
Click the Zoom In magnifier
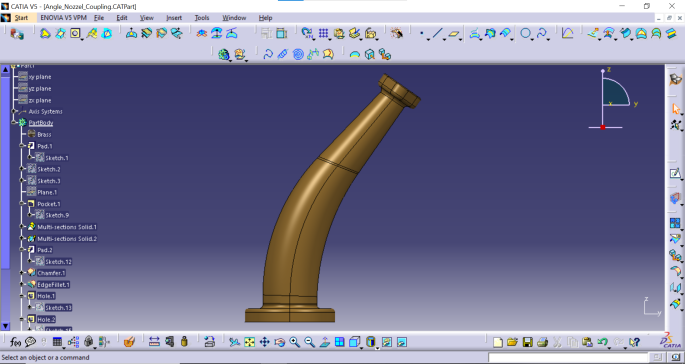point(295,342)
